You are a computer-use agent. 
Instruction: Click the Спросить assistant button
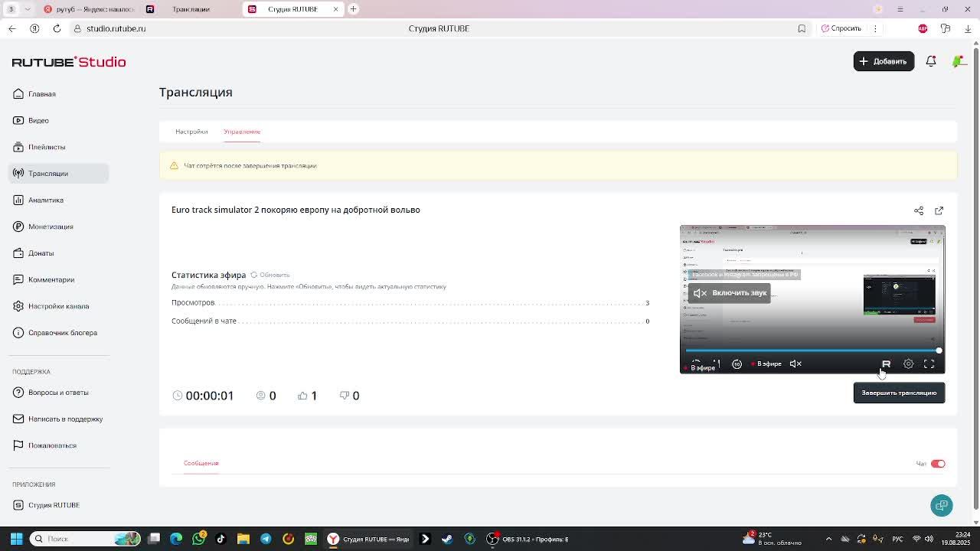(841, 28)
